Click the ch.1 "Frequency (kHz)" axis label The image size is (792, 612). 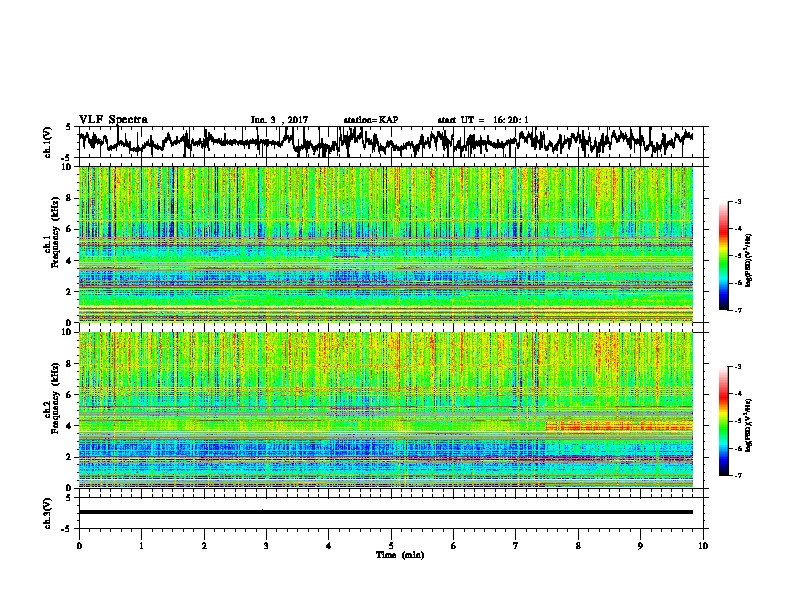point(55,232)
